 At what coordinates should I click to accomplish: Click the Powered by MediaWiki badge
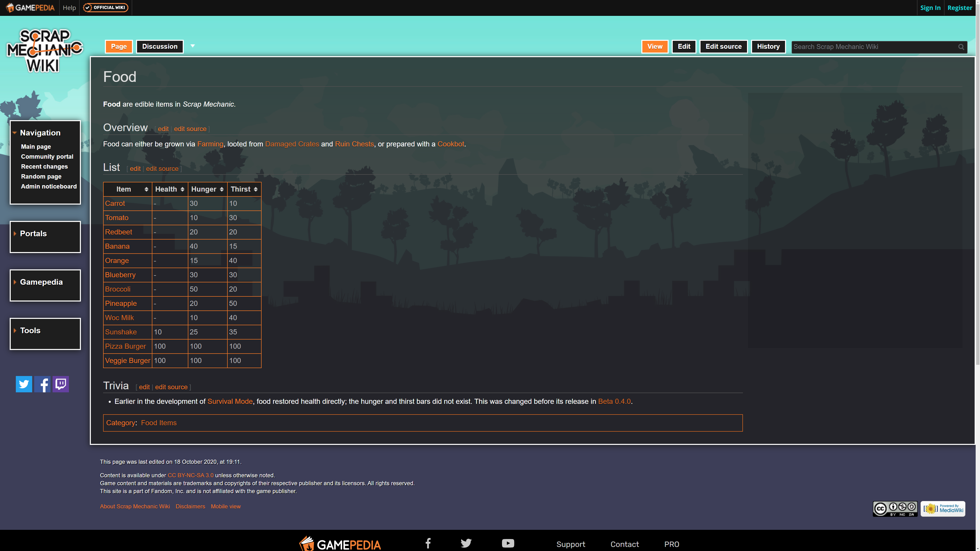[x=943, y=508]
